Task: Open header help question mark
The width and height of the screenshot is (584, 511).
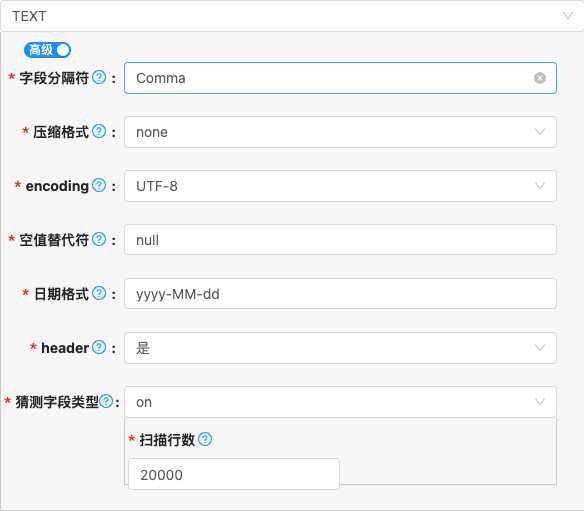Action: [99, 347]
